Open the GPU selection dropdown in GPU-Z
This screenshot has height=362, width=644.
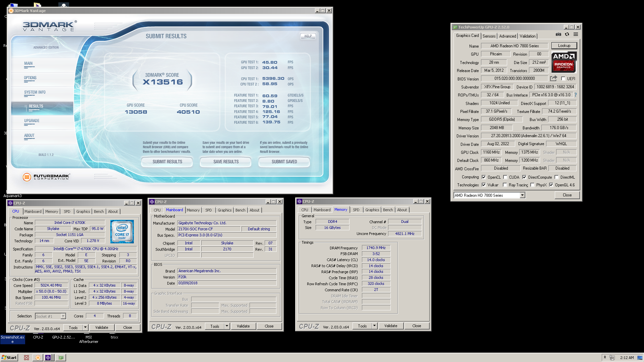pos(522,195)
